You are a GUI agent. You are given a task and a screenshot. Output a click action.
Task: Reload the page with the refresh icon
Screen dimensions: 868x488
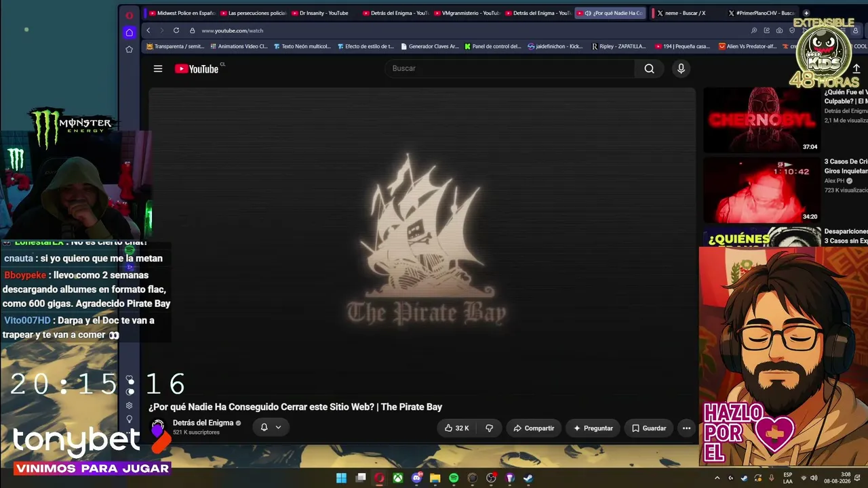point(176,30)
